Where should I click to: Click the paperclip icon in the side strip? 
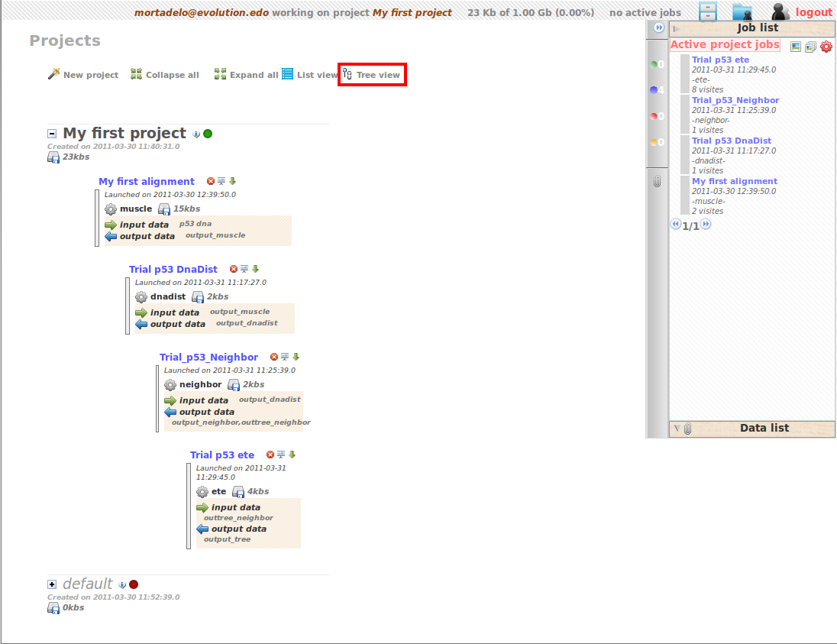coord(656,182)
